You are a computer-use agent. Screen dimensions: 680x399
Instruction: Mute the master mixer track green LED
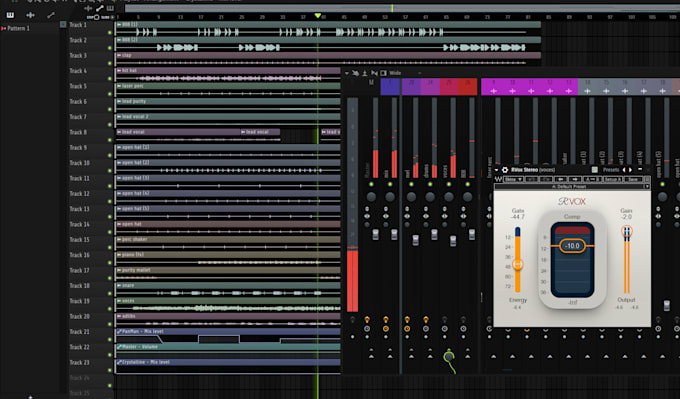(371, 184)
